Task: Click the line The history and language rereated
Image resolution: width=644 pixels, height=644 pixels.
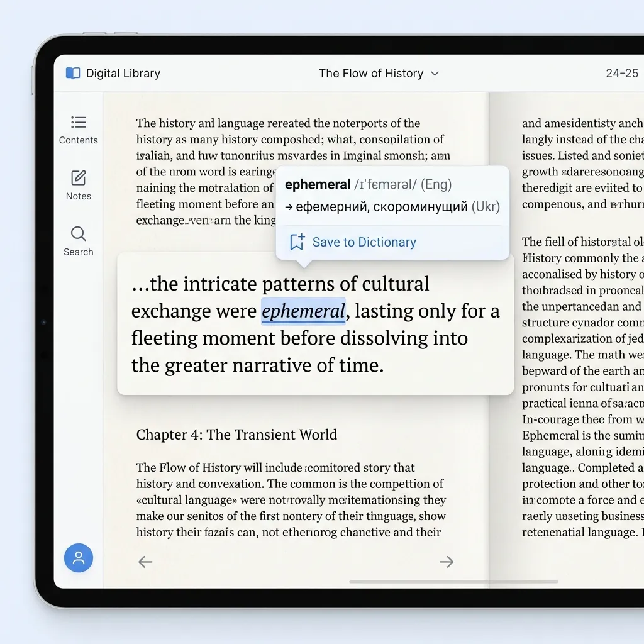Action: [278, 123]
